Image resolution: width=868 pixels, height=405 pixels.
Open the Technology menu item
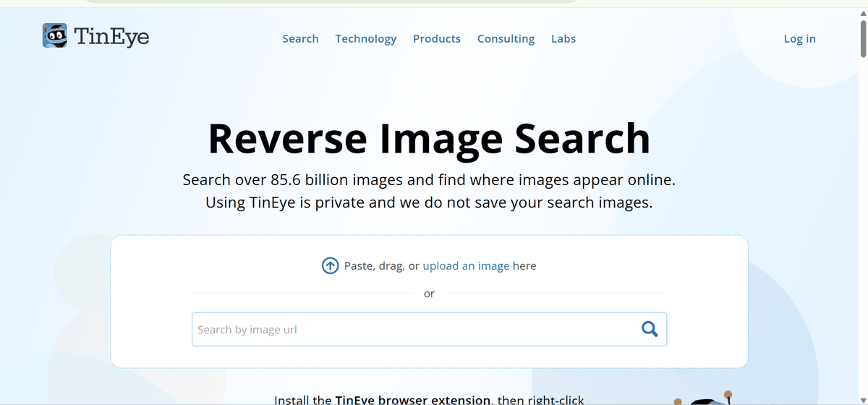pyautogui.click(x=366, y=39)
